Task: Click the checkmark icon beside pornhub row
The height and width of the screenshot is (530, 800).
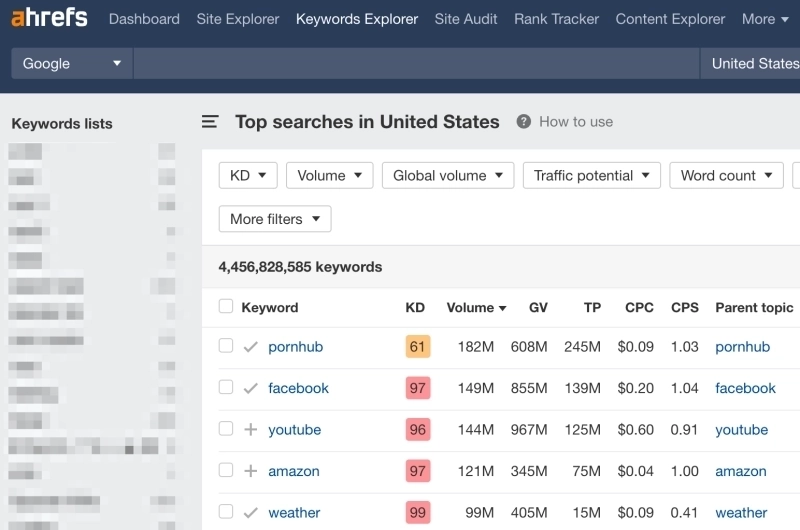Action: point(251,347)
